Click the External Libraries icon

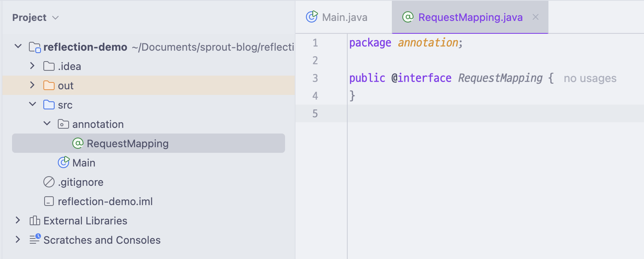pos(35,220)
